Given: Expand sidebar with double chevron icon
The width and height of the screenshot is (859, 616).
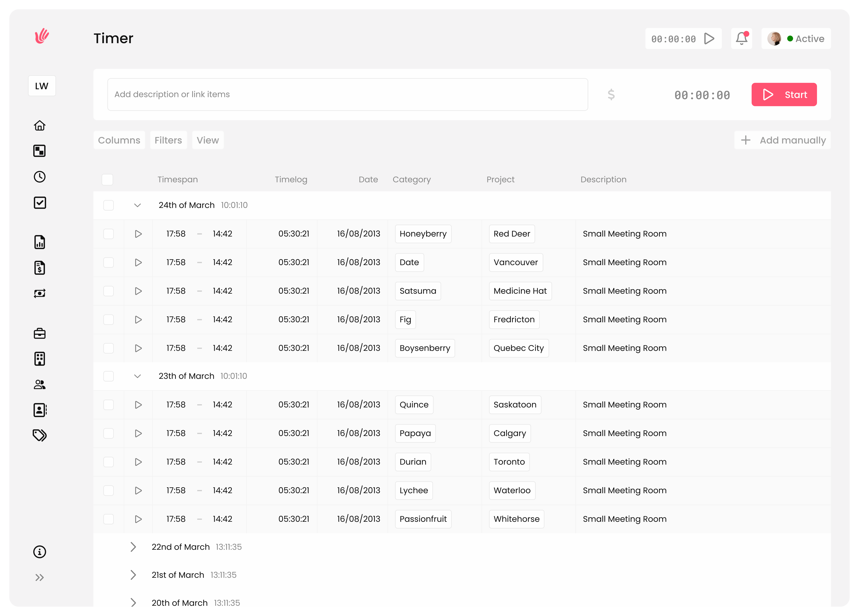Looking at the screenshot, I should click(40, 577).
